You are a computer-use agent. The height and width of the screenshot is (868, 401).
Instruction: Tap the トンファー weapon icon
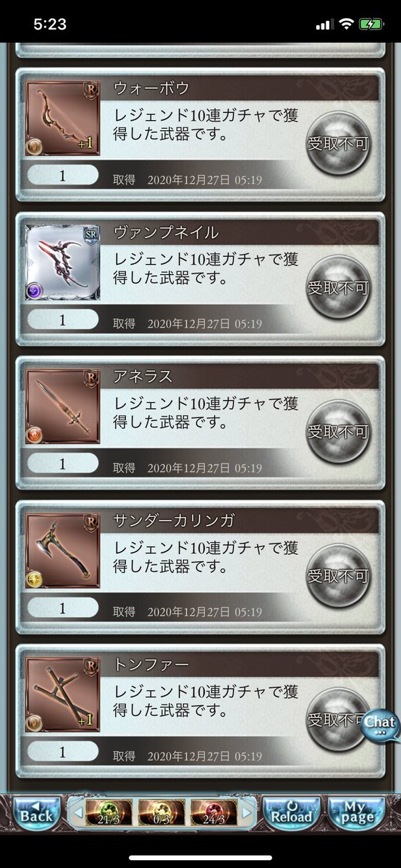tap(63, 694)
